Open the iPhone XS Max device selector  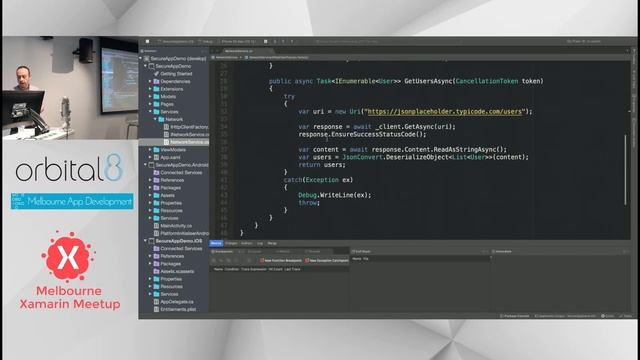[x=239, y=41]
